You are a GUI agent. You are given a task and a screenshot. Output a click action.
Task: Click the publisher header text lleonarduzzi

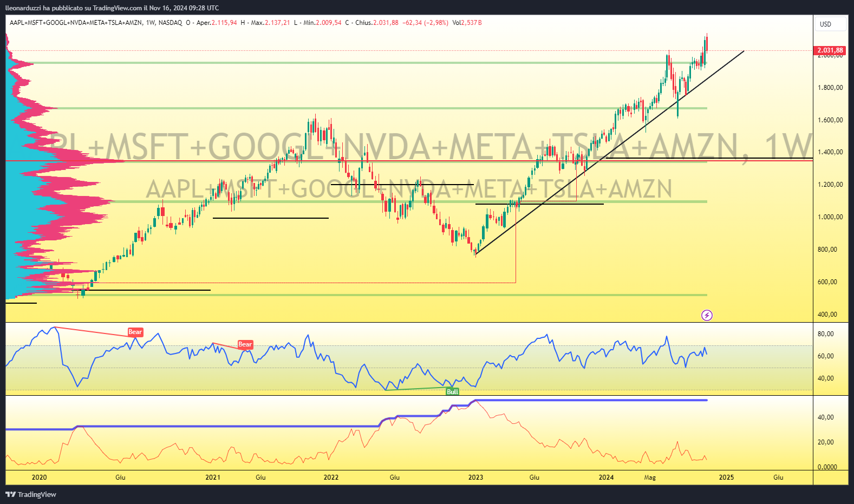pos(23,8)
